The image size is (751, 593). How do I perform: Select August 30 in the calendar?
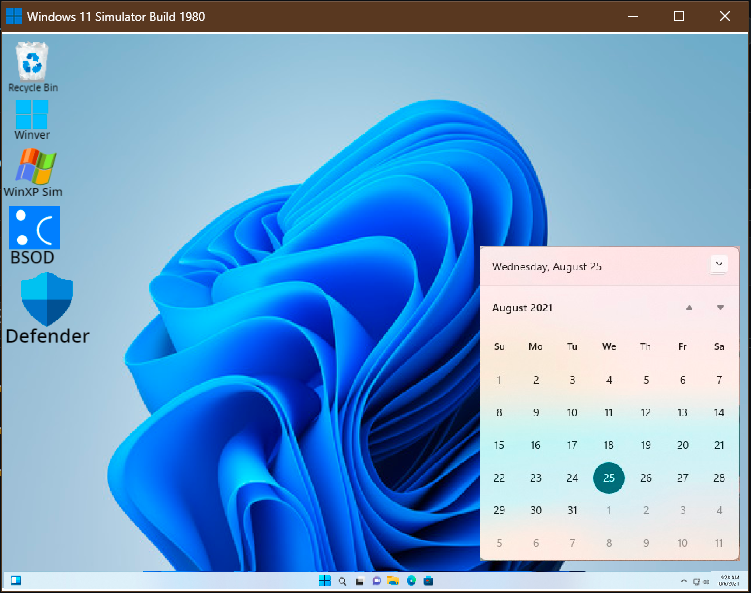[x=536, y=510]
